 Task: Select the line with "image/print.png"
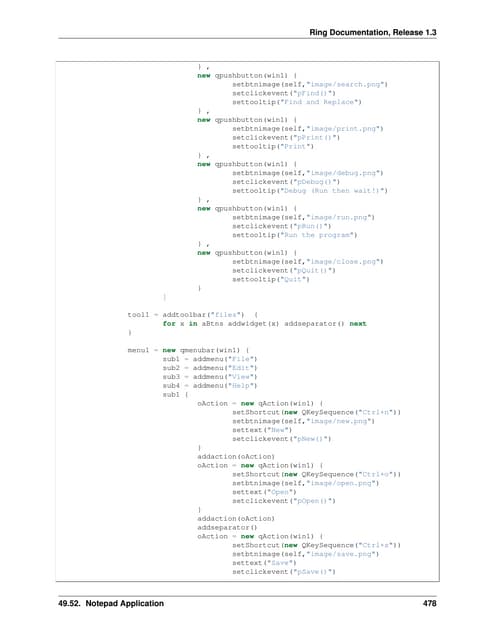click(308, 129)
